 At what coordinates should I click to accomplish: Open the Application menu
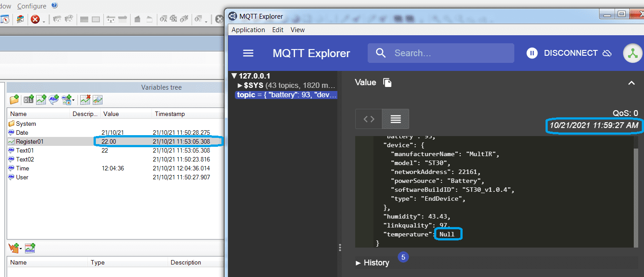[x=248, y=30]
